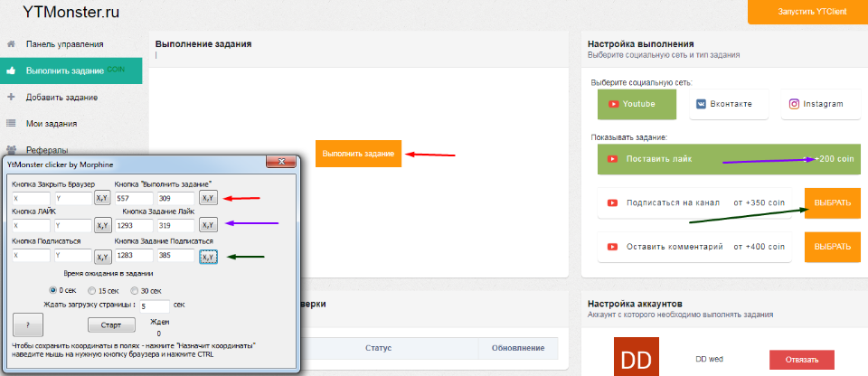Select Youtube as the social network
The height and width of the screenshot is (376, 868).
(x=637, y=104)
